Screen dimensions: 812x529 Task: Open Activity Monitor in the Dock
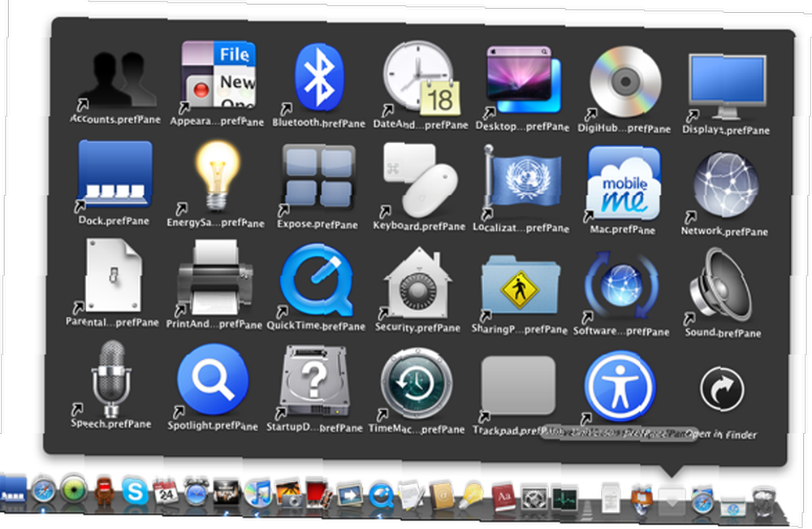pyautogui.click(x=564, y=499)
